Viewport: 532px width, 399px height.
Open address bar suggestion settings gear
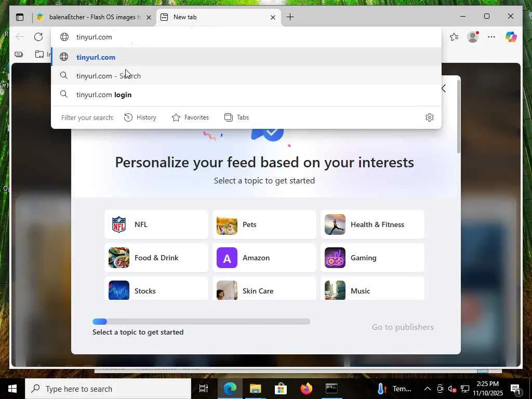430,117
